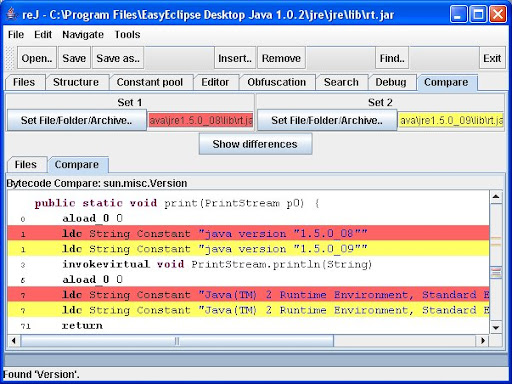Click the Found 'Version'. status bar text
This screenshot has height=384, width=512.
41,374
